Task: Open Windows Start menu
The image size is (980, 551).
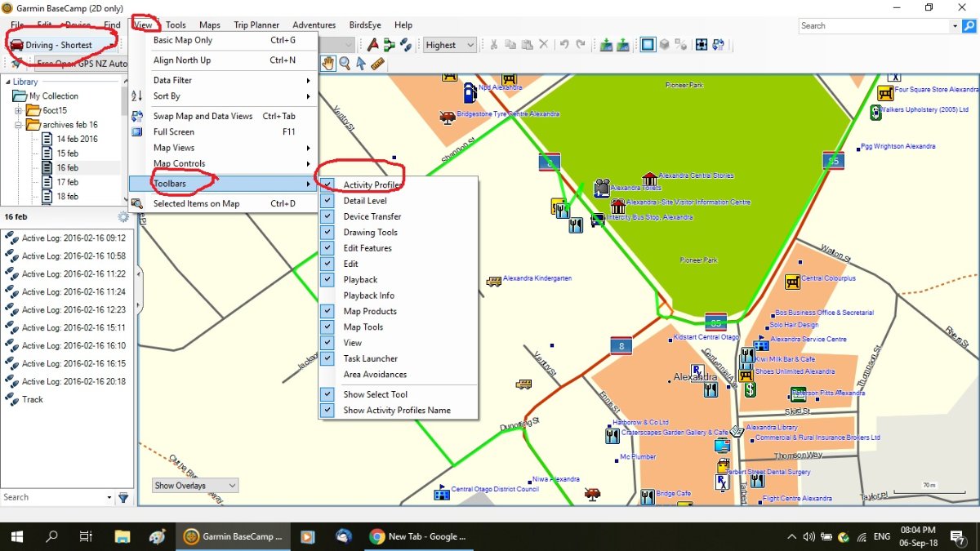Action: click(x=17, y=536)
